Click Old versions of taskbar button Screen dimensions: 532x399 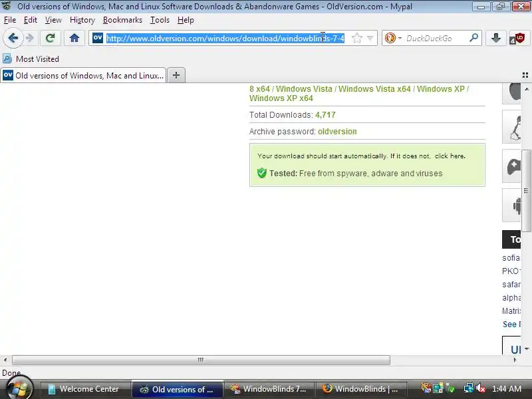[178, 389]
